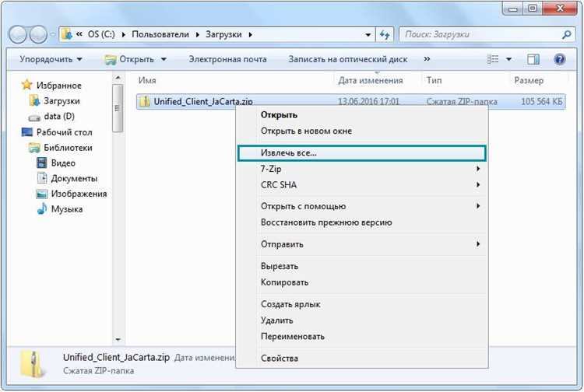Screen dimensions: 584x392
Task: Choose Открыть in the context menu
Action: [361, 115]
